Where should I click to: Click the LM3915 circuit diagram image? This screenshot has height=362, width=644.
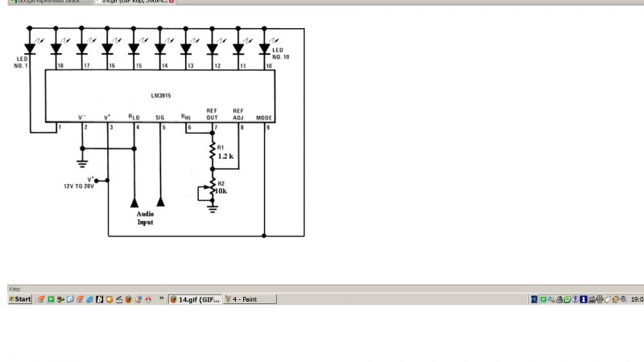click(159, 131)
